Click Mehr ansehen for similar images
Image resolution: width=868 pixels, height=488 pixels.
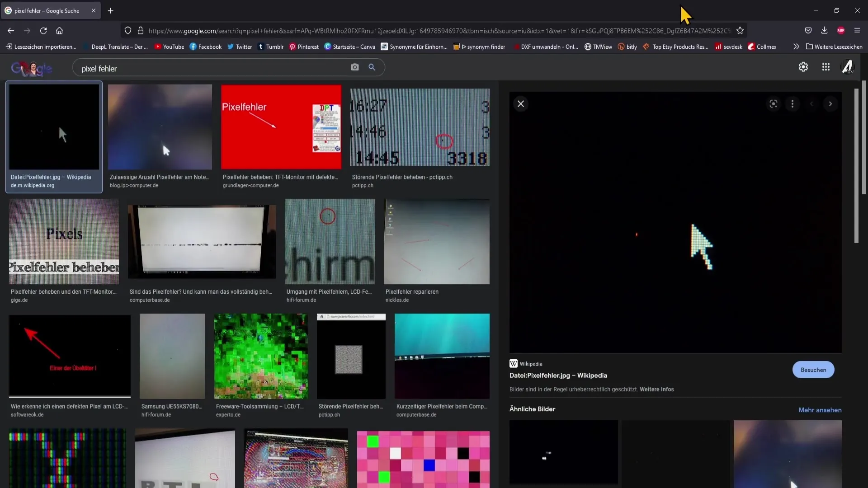[x=820, y=410]
